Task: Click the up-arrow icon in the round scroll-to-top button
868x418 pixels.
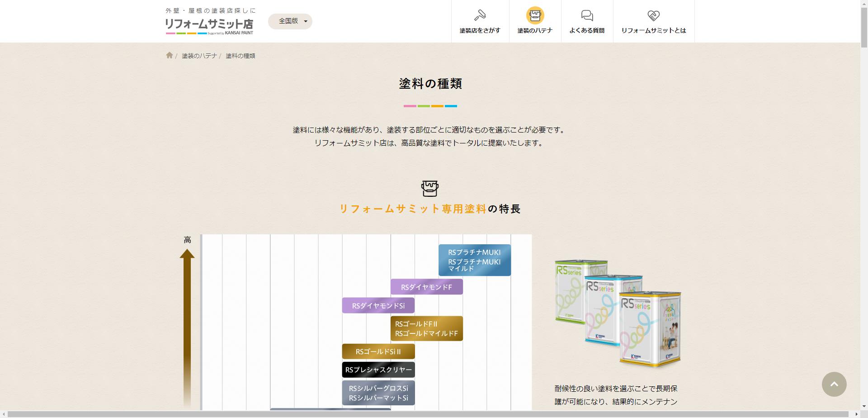Action: coord(835,384)
